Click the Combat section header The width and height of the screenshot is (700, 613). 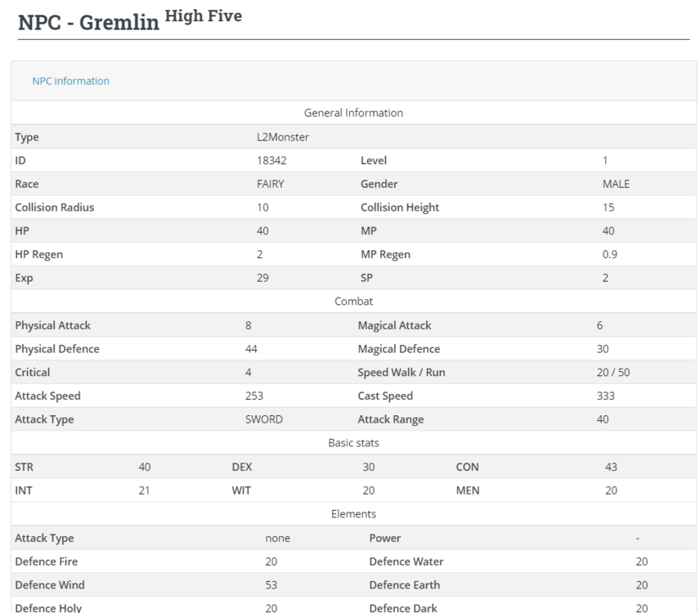353,302
